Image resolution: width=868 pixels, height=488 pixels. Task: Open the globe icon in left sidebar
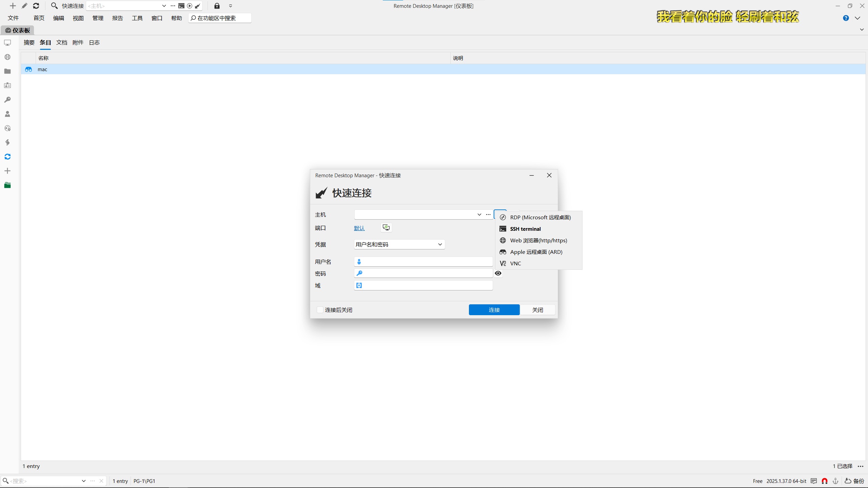(x=7, y=57)
